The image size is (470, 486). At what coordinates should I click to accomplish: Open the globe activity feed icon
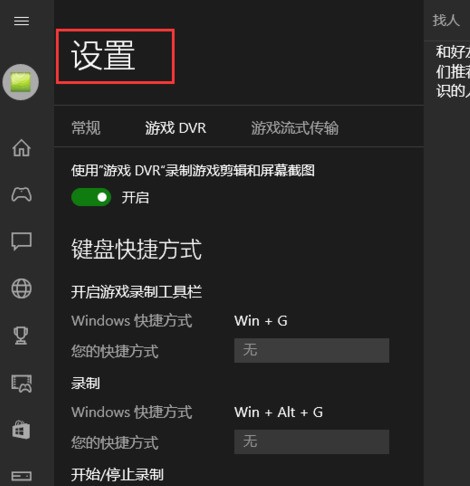coord(21,288)
